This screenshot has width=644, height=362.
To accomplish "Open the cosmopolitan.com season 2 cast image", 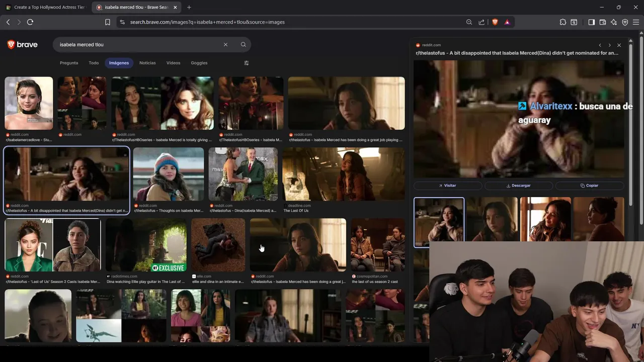I will (x=378, y=245).
